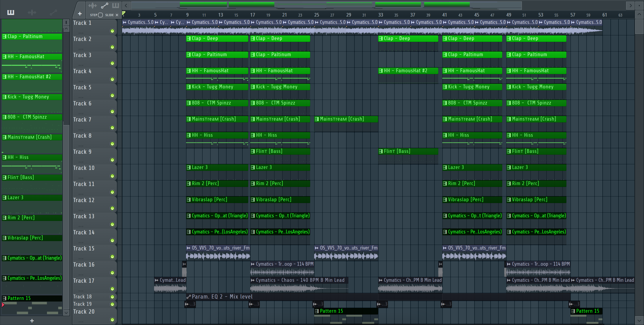Click the picker panel's up arrow
The image size is (644, 325).
[66, 29]
